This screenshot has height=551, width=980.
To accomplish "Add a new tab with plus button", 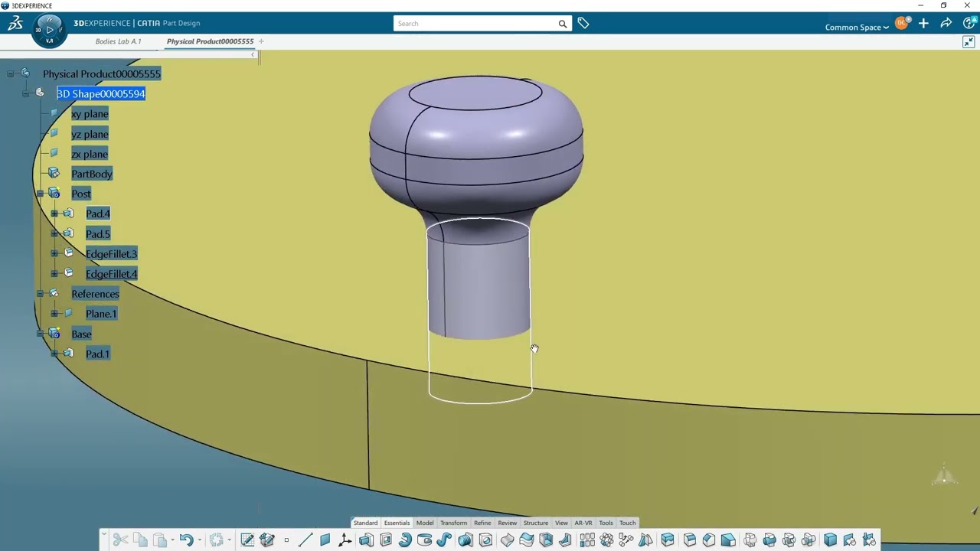I will click(261, 41).
